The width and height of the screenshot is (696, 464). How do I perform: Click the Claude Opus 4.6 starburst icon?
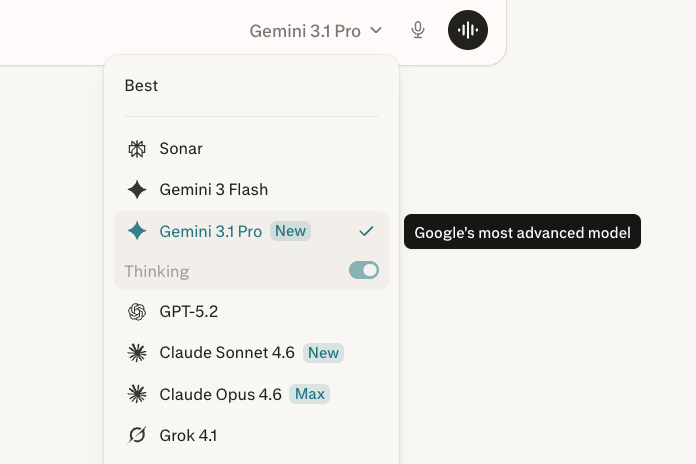(137, 394)
